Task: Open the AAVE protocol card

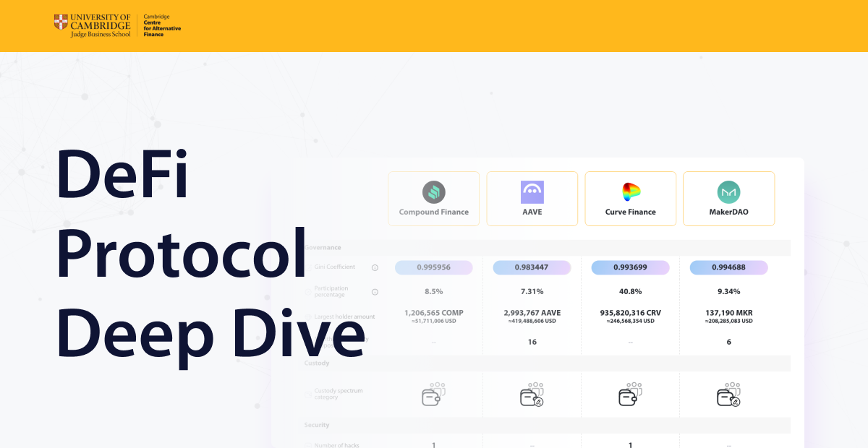Action: (532, 199)
